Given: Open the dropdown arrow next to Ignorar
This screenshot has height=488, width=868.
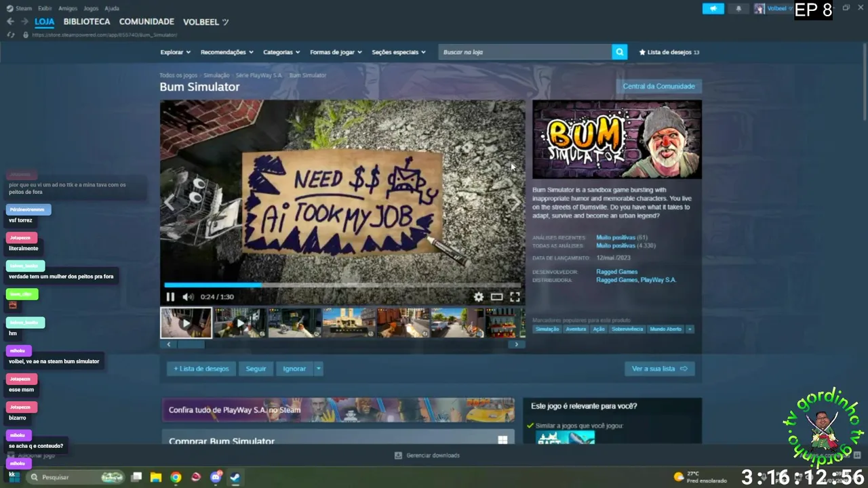Looking at the screenshot, I should [x=319, y=369].
